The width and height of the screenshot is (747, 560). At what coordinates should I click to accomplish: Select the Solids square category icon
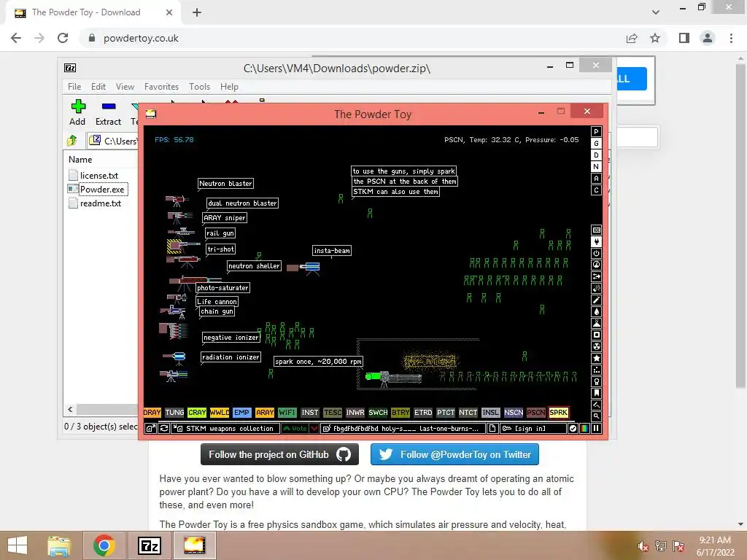point(596,335)
